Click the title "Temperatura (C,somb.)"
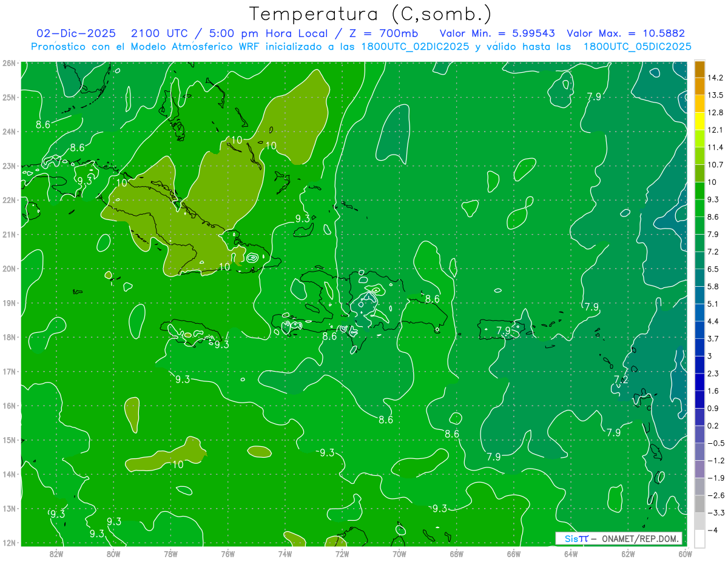The height and width of the screenshot is (562, 728). coord(371,14)
